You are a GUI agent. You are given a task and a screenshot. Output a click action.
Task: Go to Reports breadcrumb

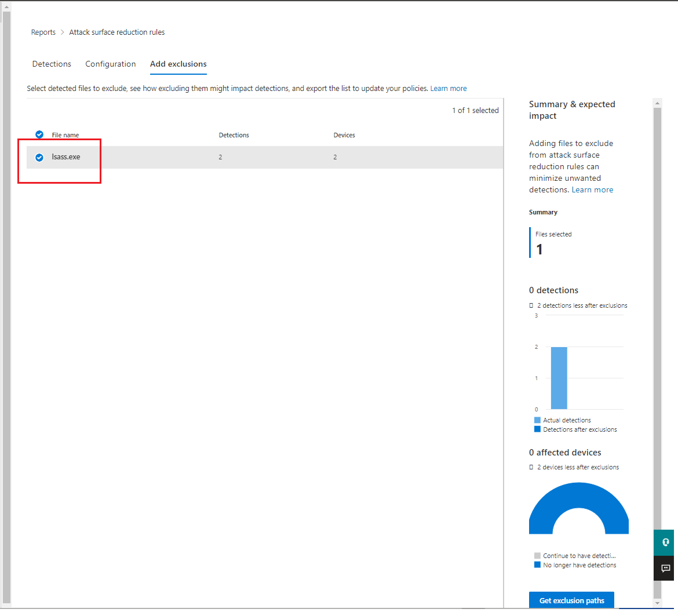(x=43, y=32)
